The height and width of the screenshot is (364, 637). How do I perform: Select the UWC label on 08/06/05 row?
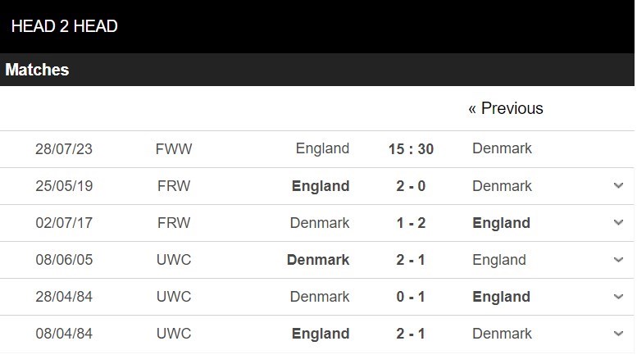pos(174,260)
